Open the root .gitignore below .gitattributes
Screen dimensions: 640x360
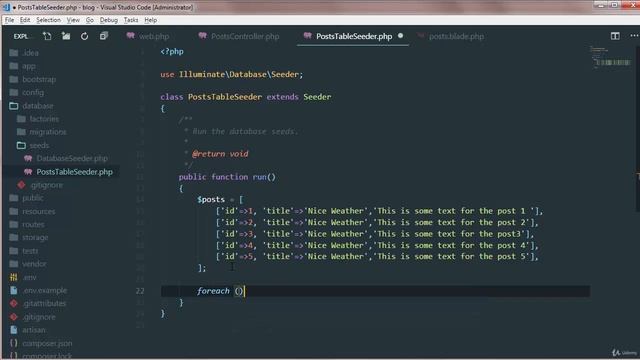(39, 317)
